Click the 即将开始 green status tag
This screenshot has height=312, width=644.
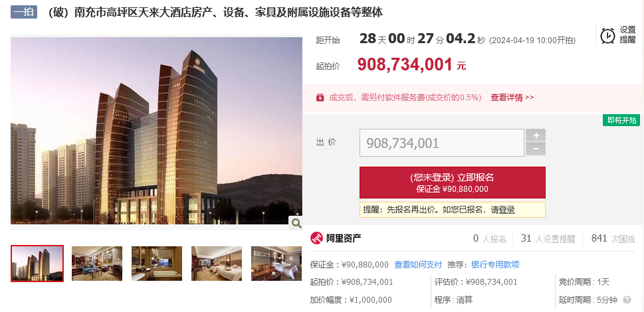621,120
